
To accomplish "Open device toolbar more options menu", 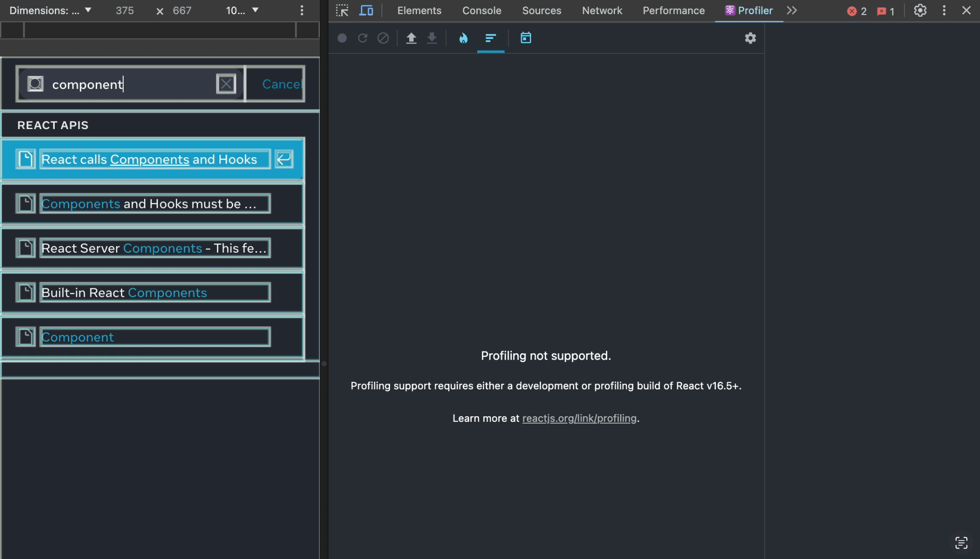I will pos(302,10).
